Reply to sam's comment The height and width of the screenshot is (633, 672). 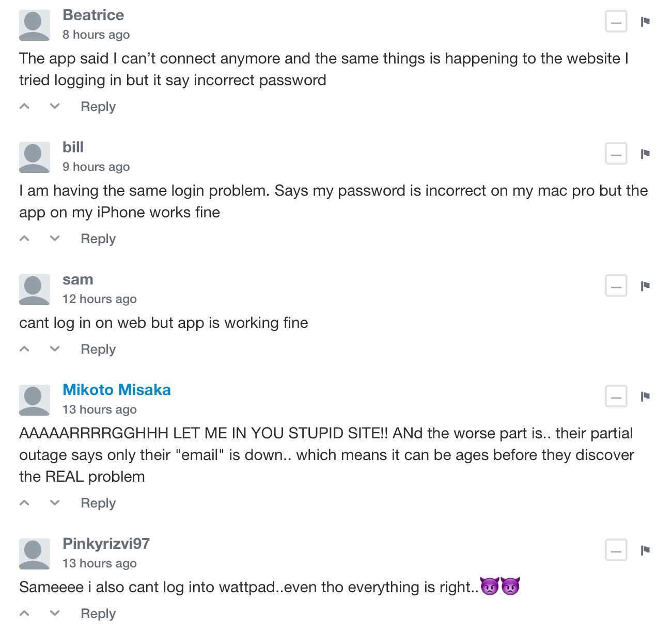pyautogui.click(x=98, y=349)
